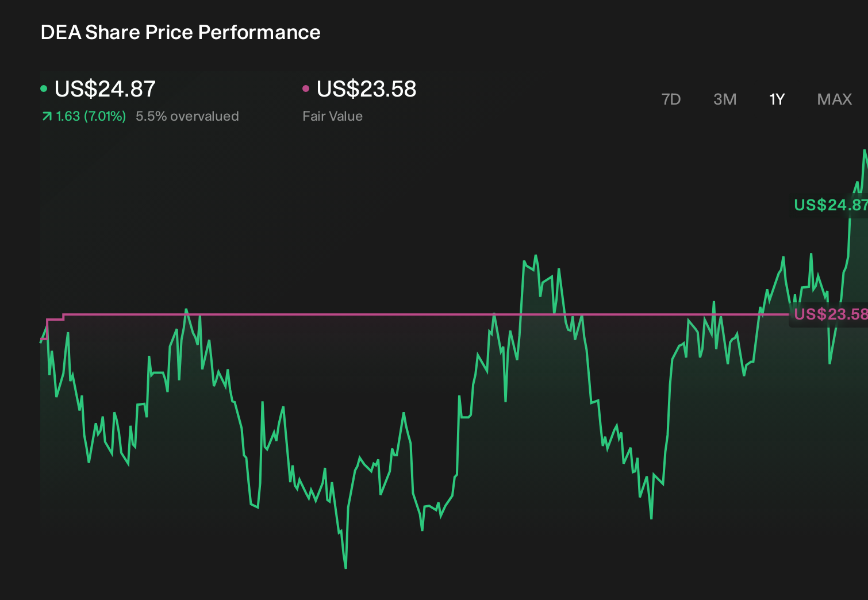
Task: Click the 'Fair Value' caption
Action: 333,116
